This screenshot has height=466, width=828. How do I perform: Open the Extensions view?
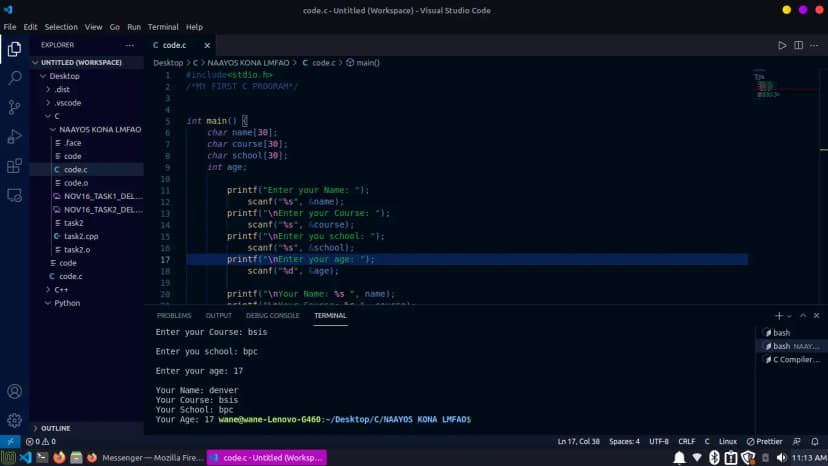(15, 166)
